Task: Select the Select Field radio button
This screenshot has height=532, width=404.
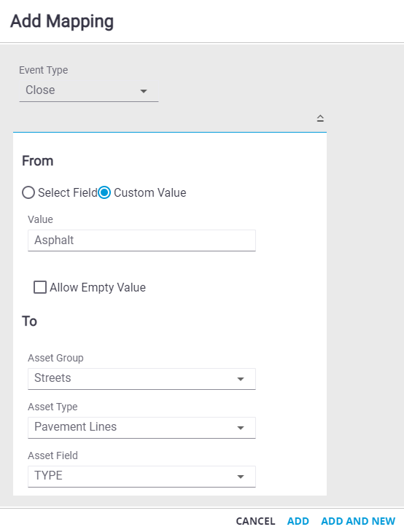Action: (x=28, y=192)
